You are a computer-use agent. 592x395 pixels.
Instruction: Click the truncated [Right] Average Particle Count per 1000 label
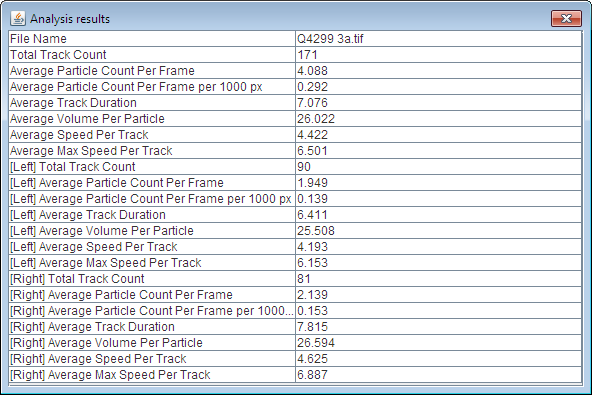152,311
